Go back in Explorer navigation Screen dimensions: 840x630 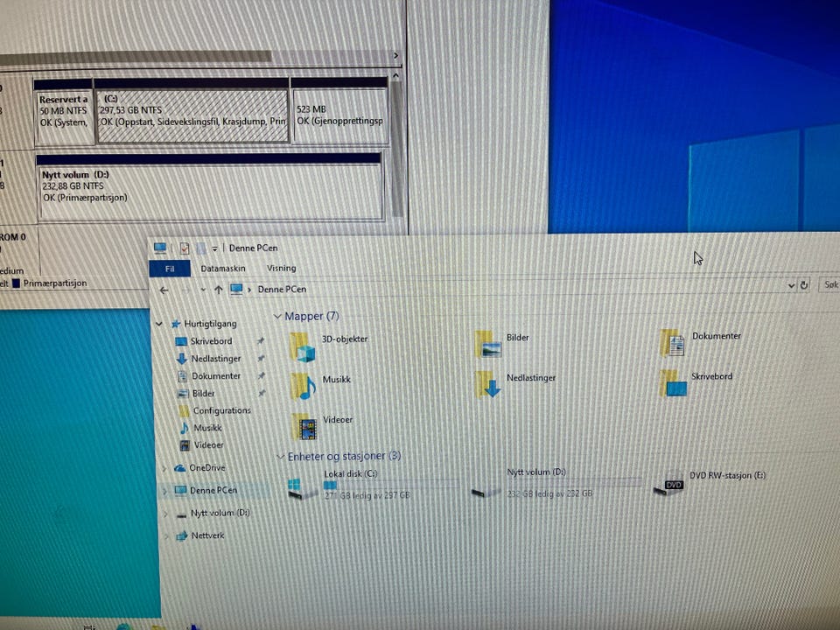(x=164, y=290)
